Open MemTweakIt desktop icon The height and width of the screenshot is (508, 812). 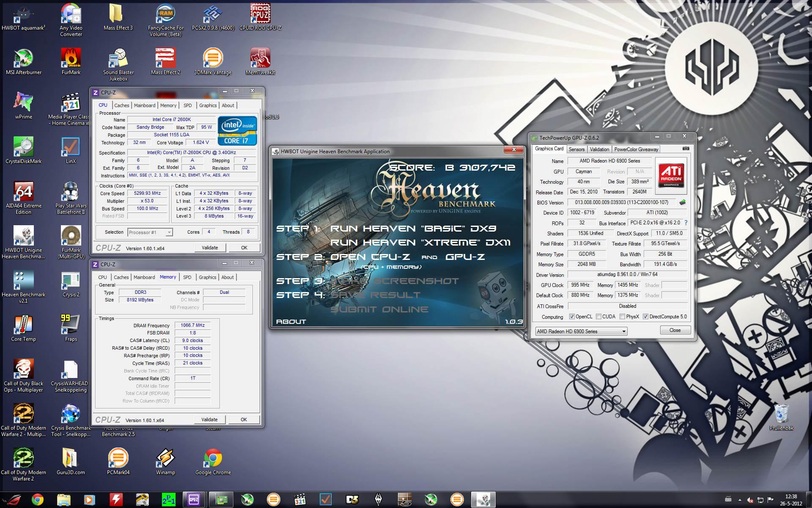click(x=260, y=61)
